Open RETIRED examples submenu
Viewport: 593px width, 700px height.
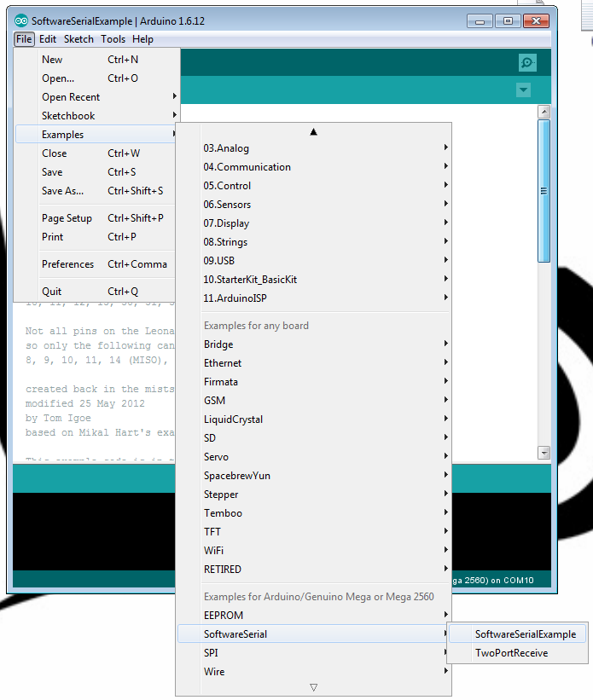click(314, 570)
